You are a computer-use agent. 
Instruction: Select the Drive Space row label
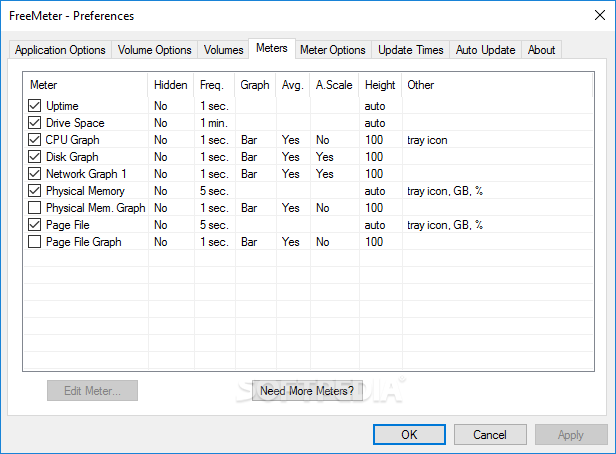coord(75,123)
